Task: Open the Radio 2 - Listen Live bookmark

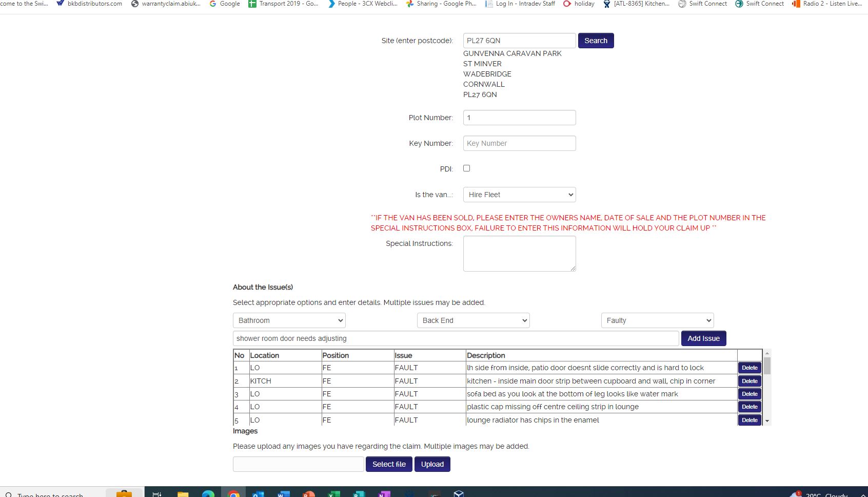Action: [827, 4]
